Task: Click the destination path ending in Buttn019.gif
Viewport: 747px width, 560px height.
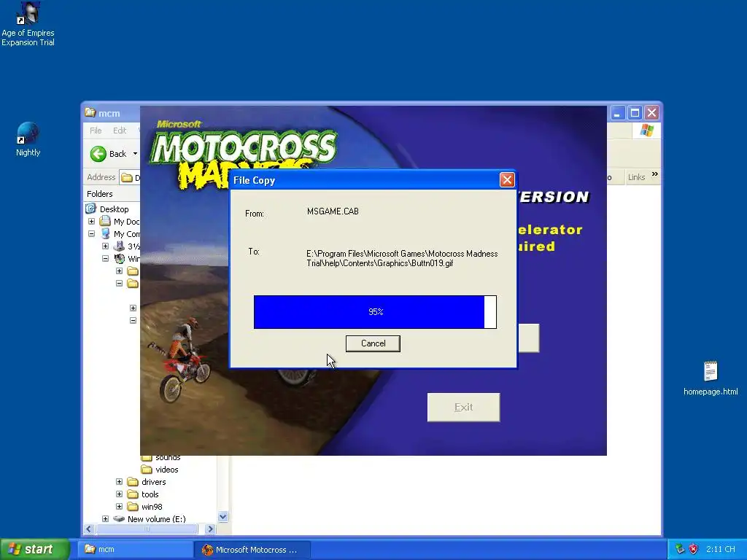Action: 402,259
